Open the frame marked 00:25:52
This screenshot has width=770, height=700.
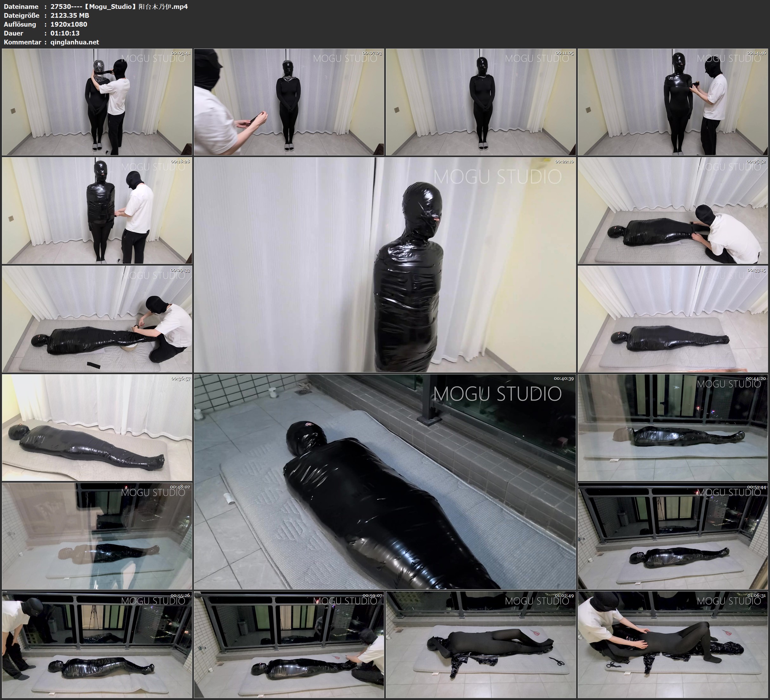673,210
